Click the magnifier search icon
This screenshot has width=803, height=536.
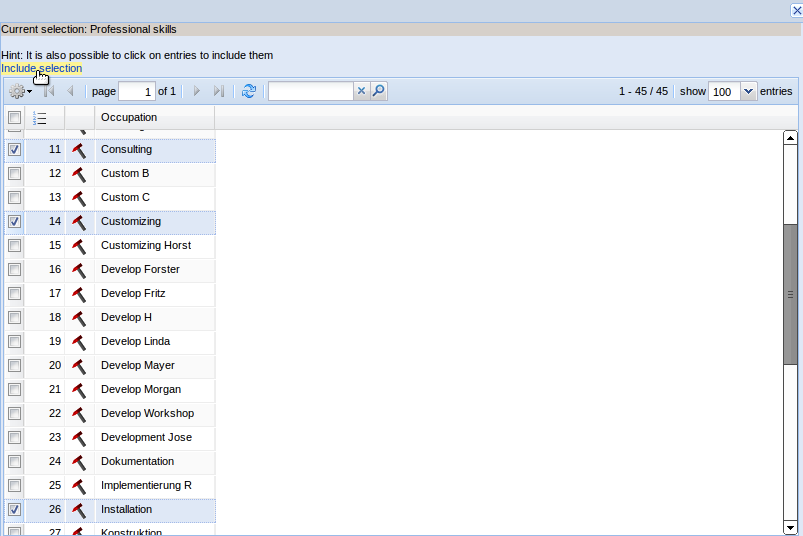[x=378, y=91]
